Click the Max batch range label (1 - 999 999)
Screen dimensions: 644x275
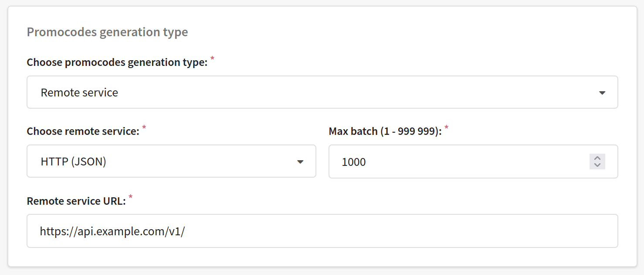386,131
